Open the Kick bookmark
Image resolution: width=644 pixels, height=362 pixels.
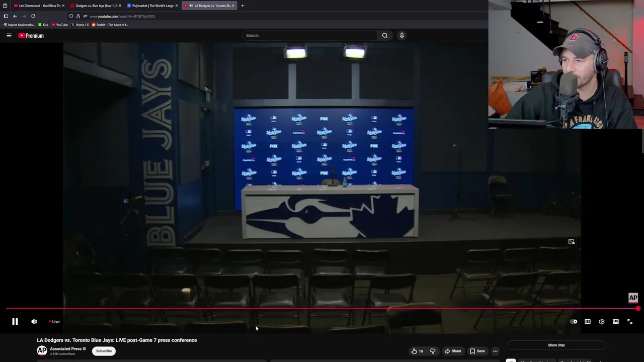tap(44, 25)
